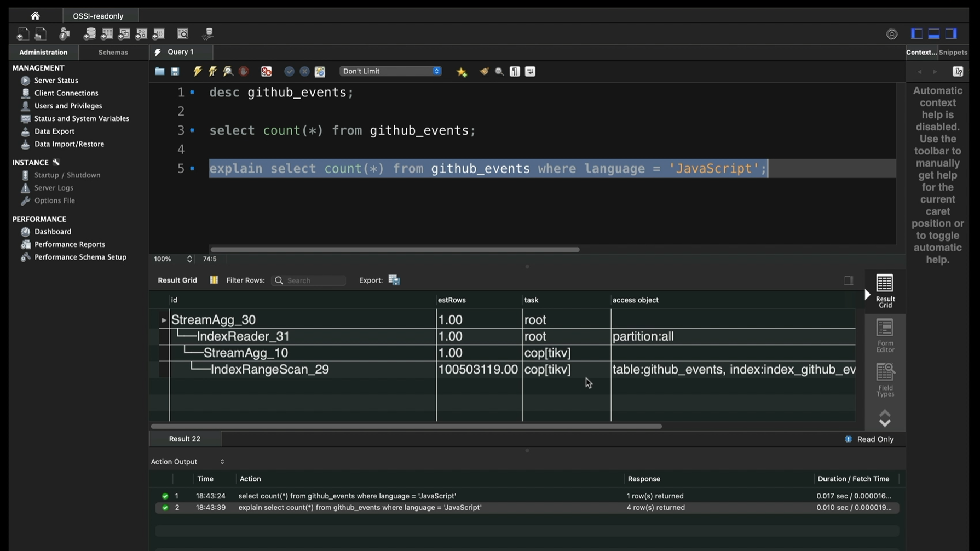Image resolution: width=980 pixels, height=551 pixels.
Task: Open the schema inspector icon
Action: [x=65, y=34]
